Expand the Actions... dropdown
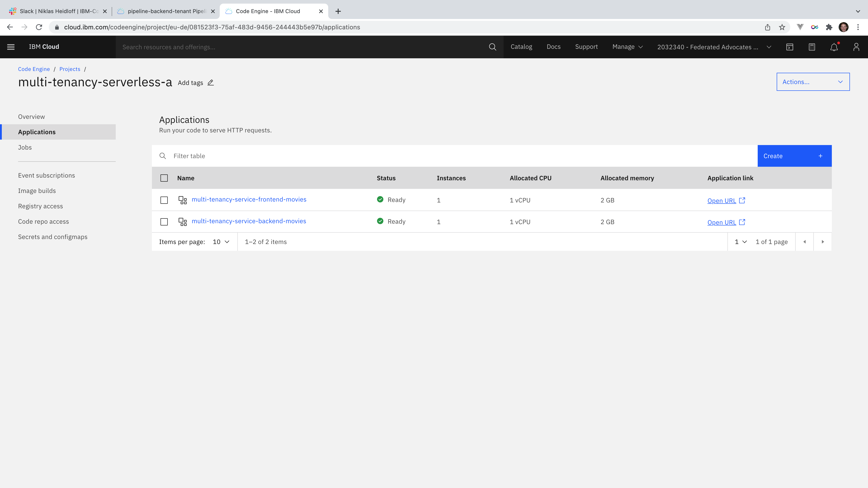The height and width of the screenshot is (488, 868). (x=813, y=82)
